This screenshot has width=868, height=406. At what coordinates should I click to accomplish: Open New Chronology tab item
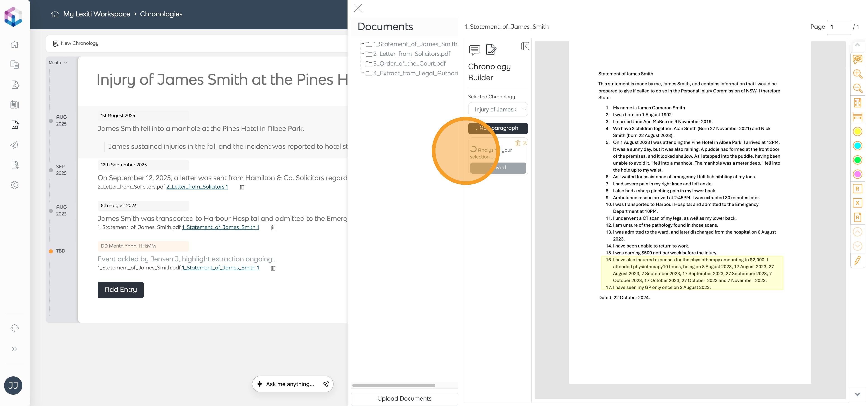pyautogui.click(x=76, y=43)
